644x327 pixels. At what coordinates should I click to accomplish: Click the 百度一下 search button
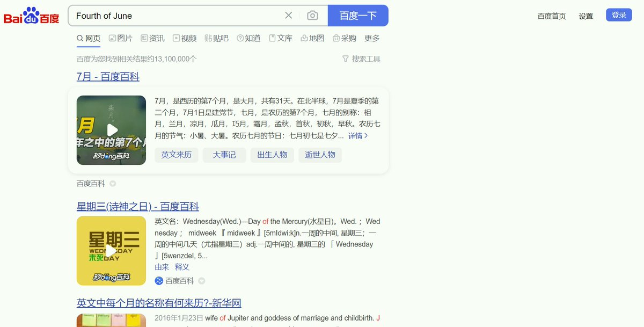(x=358, y=16)
